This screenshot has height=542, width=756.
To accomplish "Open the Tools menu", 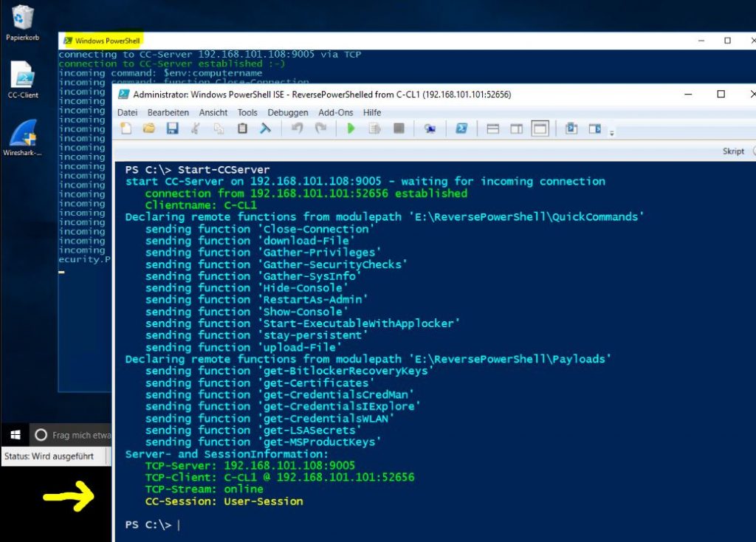I will point(247,112).
